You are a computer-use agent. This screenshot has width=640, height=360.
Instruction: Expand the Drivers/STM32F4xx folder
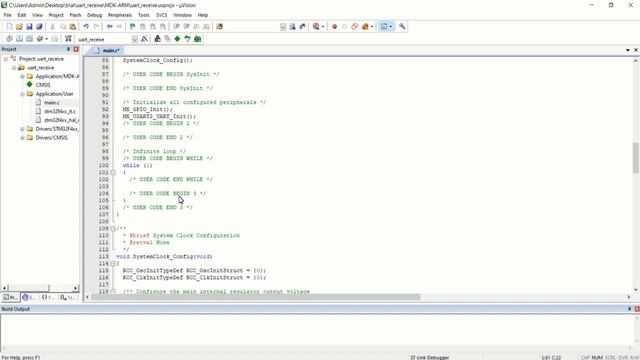[x=22, y=129]
